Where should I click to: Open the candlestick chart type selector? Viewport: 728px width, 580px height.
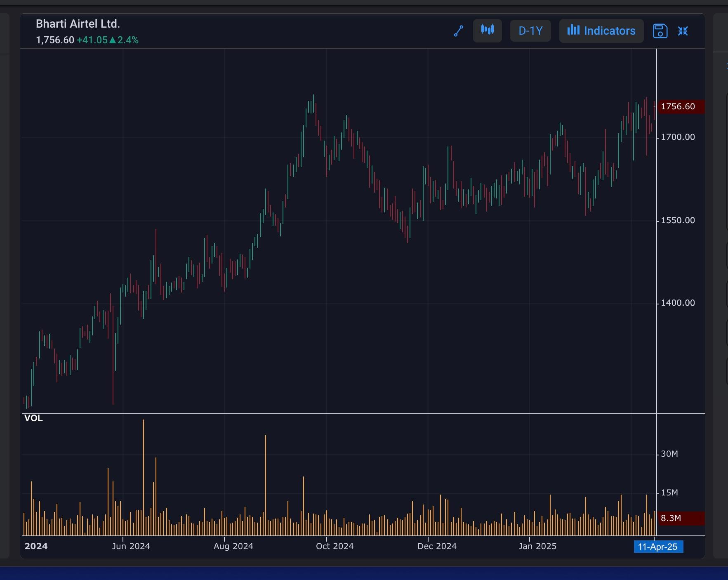[x=487, y=31]
